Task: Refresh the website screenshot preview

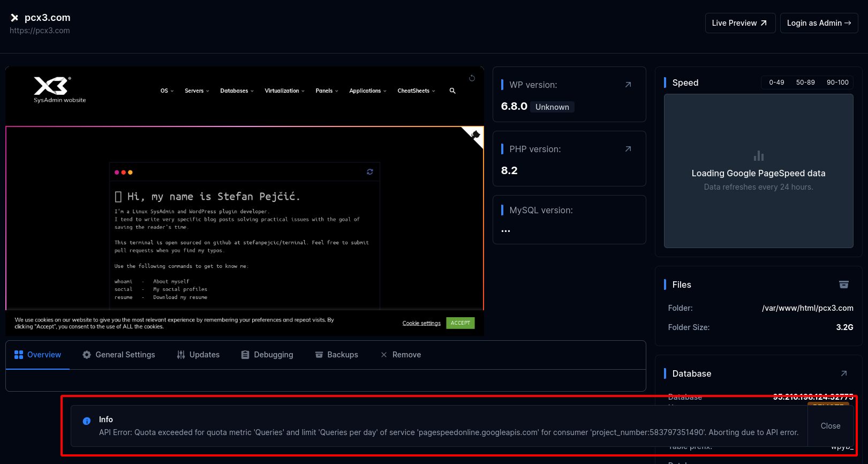Action: [x=472, y=78]
